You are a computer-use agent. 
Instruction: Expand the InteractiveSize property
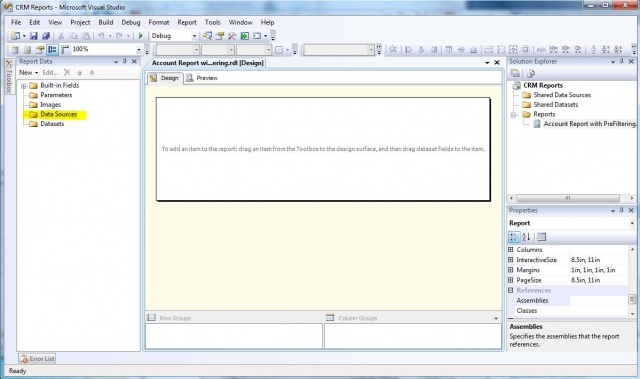pos(510,259)
